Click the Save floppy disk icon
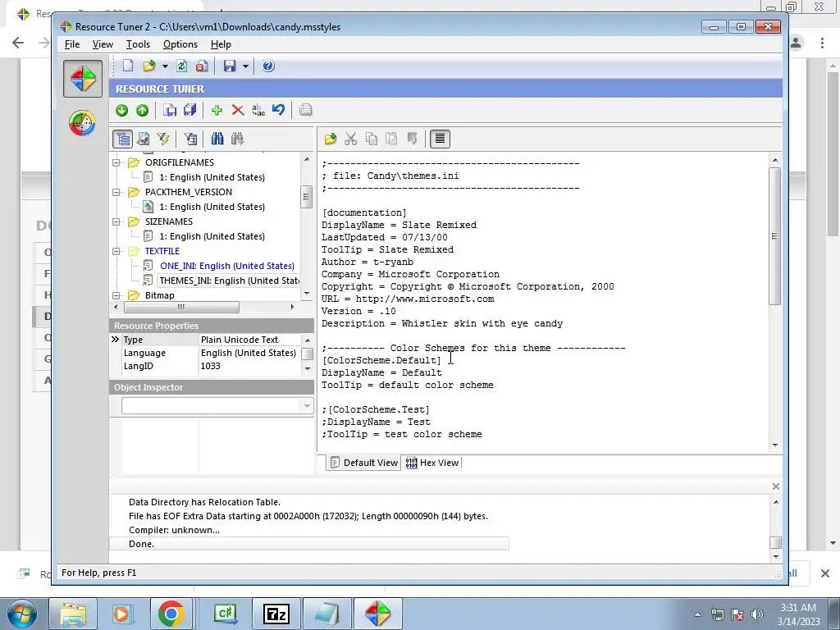Image resolution: width=840 pixels, height=630 pixels. click(230, 66)
